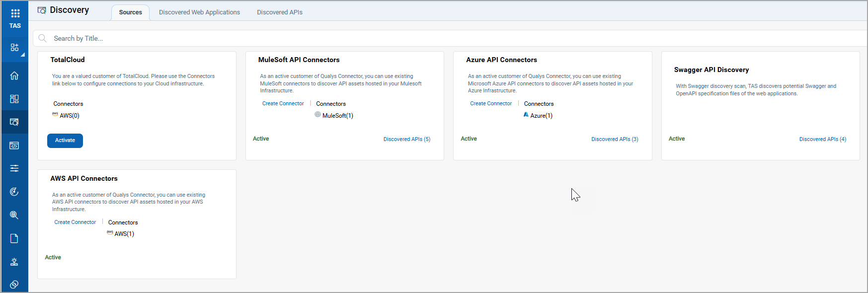Click the link chain icon in sidebar
868x293 pixels.
tap(14, 284)
